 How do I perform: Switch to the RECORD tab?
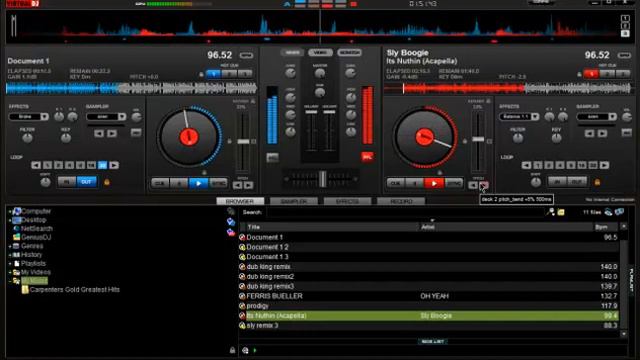tap(401, 201)
